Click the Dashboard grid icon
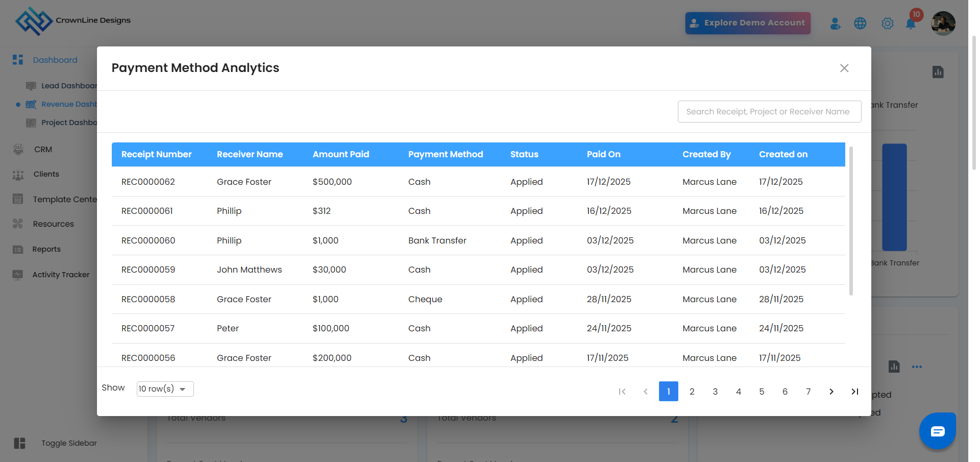This screenshot has height=462, width=980. point(18,60)
